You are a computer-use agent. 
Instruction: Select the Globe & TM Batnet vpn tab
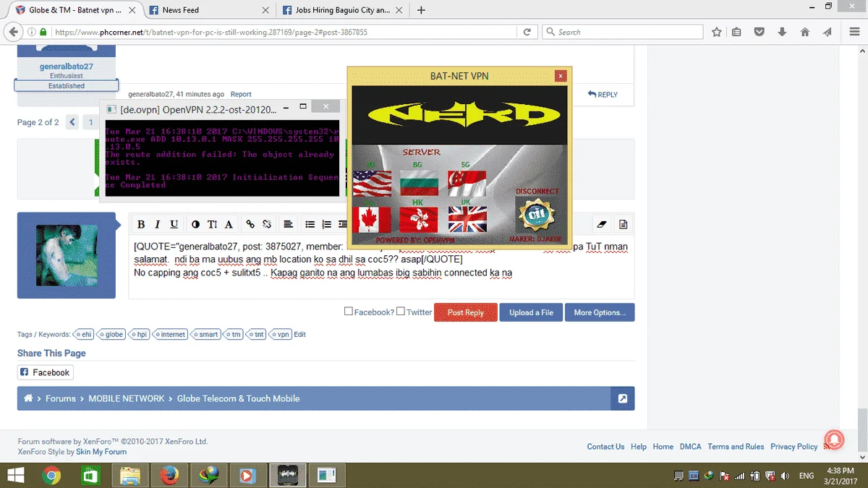pos(75,10)
